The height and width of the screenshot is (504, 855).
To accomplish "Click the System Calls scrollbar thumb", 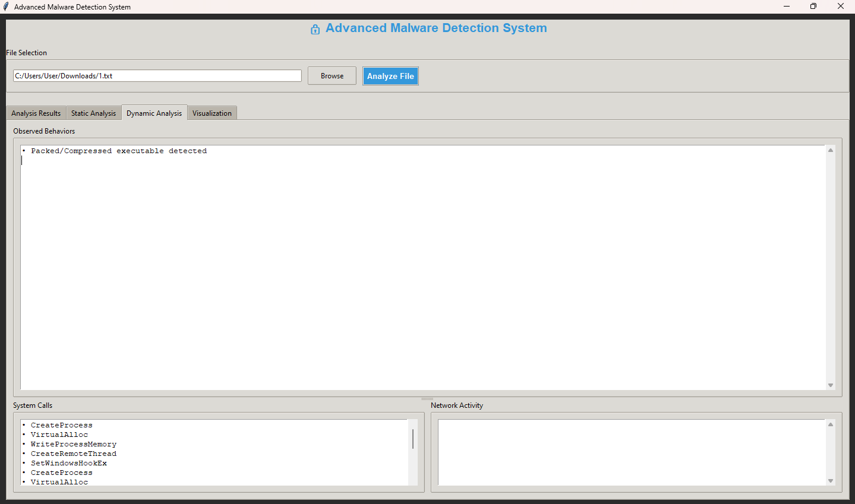I will 413,439.
